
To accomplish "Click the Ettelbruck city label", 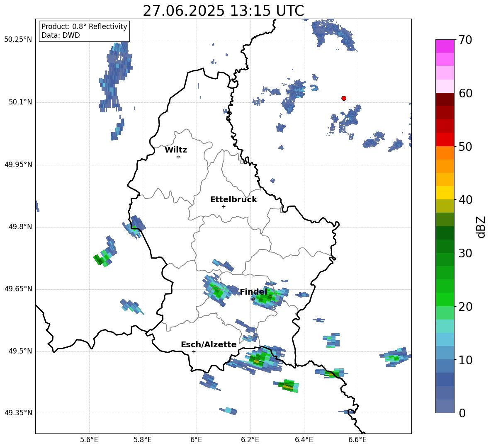I will click(x=233, y=200).
